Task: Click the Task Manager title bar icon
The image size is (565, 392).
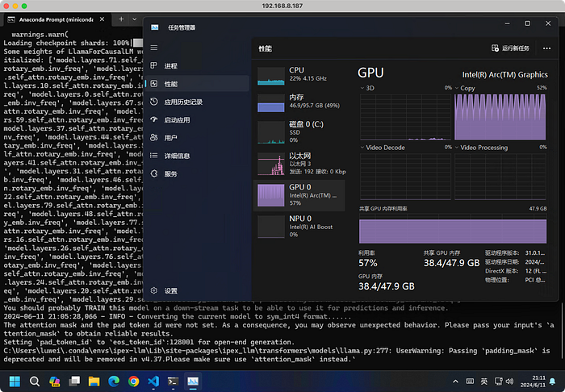Action: [x=155, y=27]
